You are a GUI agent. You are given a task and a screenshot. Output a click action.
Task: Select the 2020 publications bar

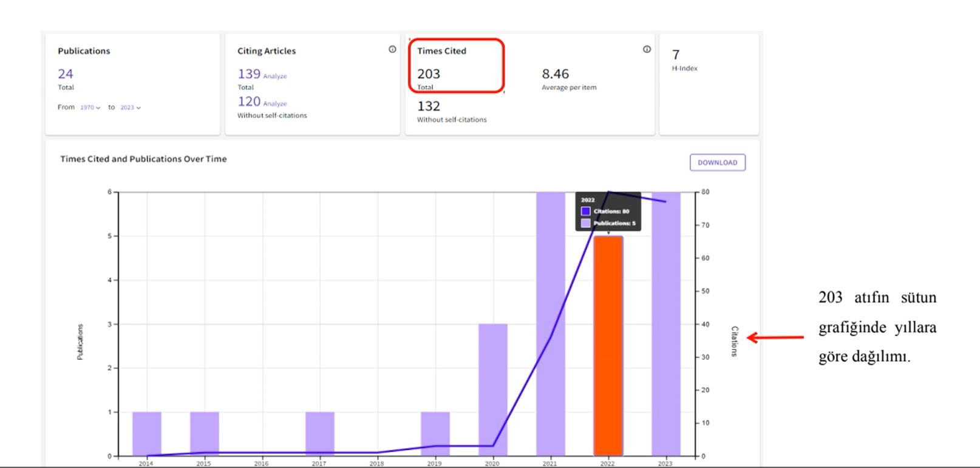pyautogui.click(x=492, y=389)
